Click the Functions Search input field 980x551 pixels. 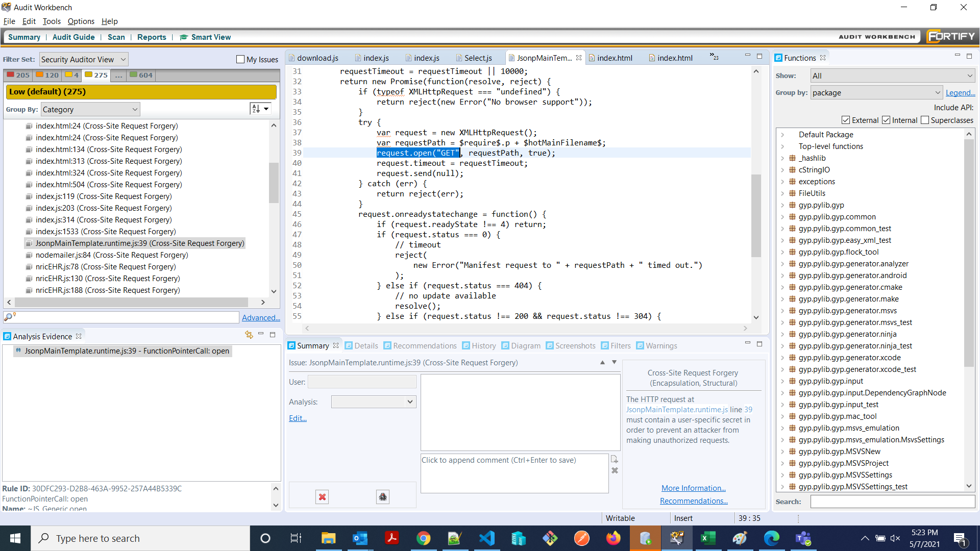(892, 502)
